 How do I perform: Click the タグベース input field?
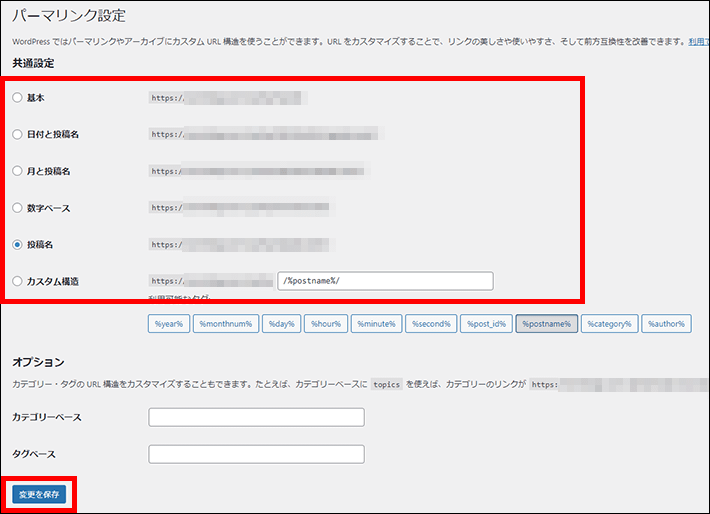coord(256,454)
